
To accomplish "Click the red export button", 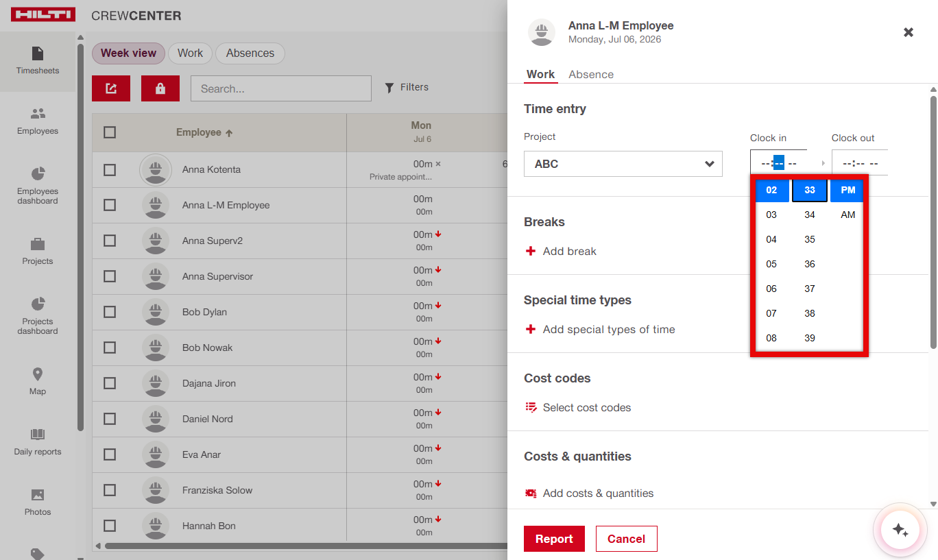I will pos(111,88).
